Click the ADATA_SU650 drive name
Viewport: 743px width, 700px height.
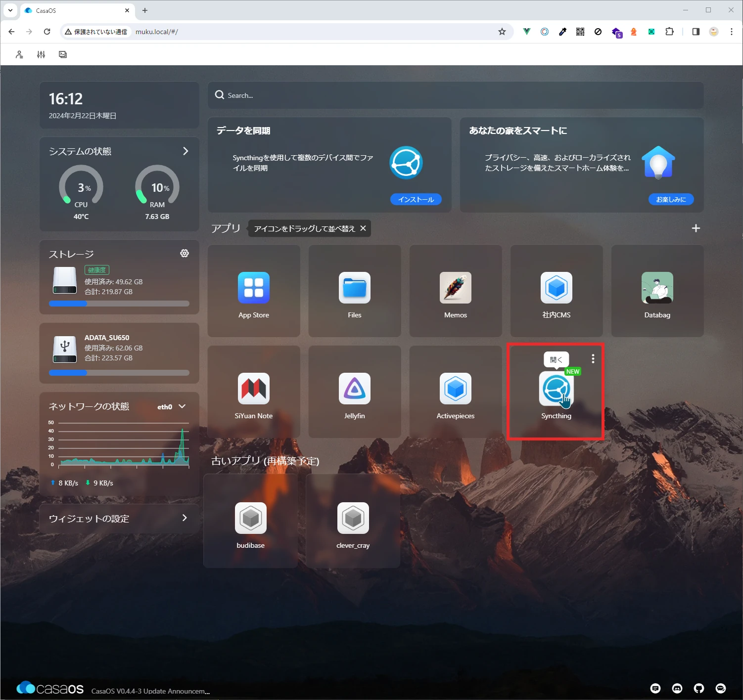[107, 338]
